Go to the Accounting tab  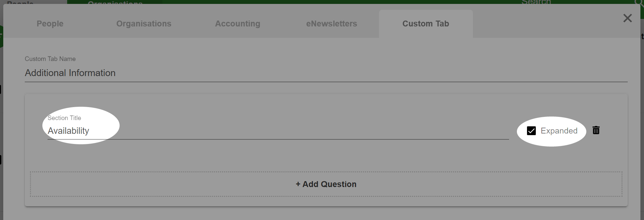(x=238, y=24)
